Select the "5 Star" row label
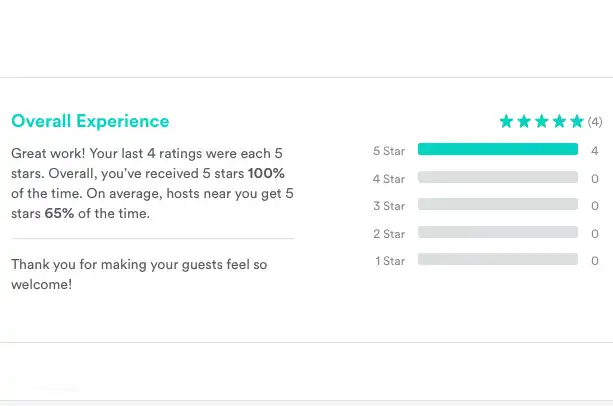This screenshot has width=613, height=406. tap(389, 151)
